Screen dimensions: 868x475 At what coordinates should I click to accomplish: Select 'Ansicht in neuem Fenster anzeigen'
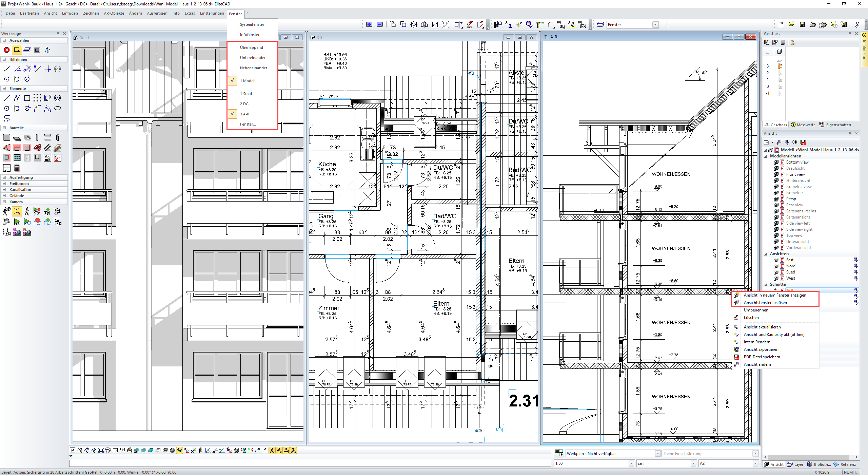click(775, 295)
